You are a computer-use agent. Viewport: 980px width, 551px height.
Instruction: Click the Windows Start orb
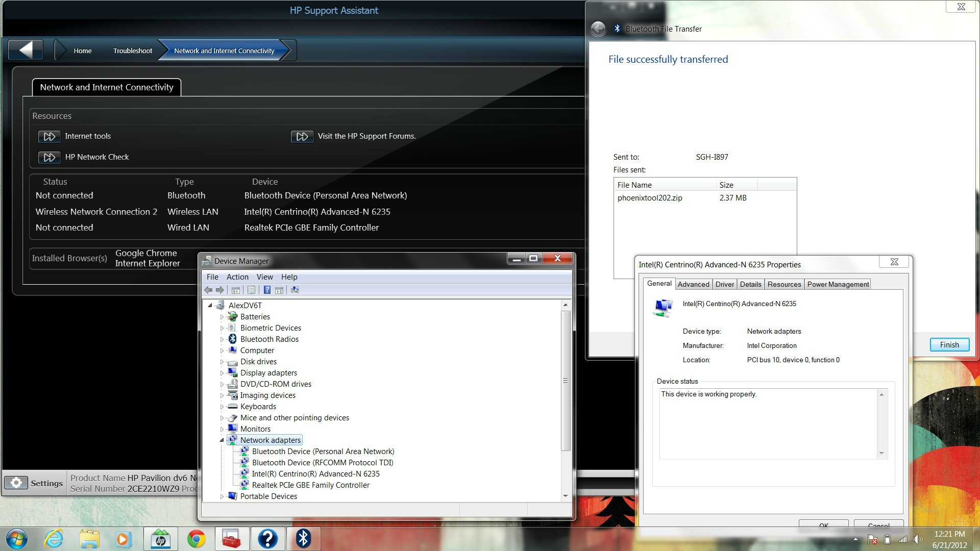(x=16, y=539)
